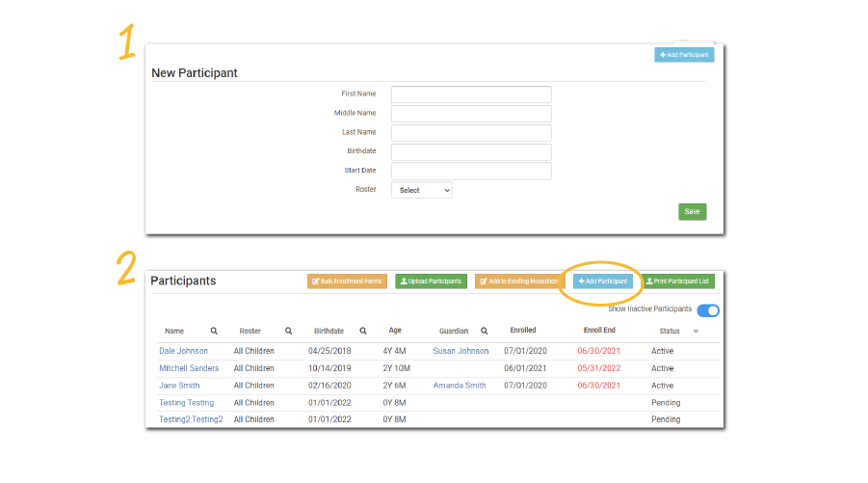Click the search icon beside Birthdate column
The width and height of the screenshot is (868, 483).
tap(363, 331)
